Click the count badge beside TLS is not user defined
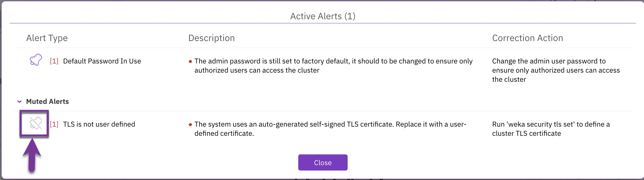 coord(54,124)
